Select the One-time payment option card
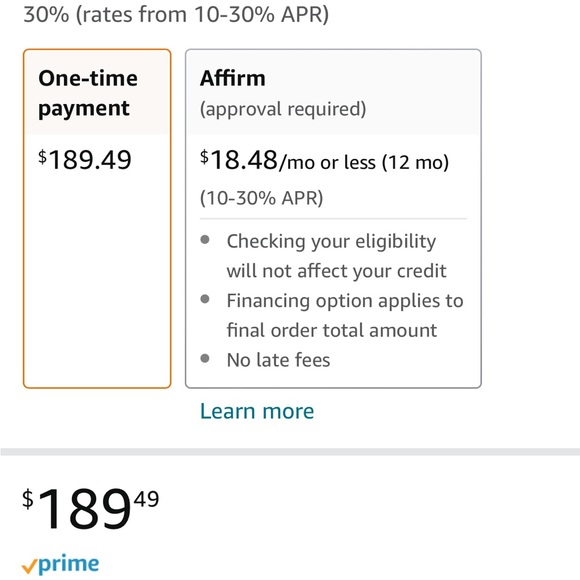 [97, 218]
